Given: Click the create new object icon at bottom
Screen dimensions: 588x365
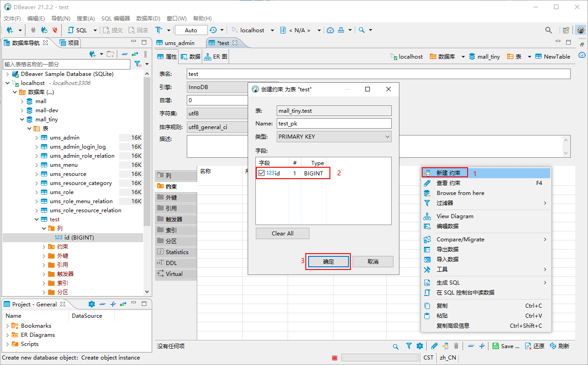Looking at the screenshot, I should coord(445,346).
